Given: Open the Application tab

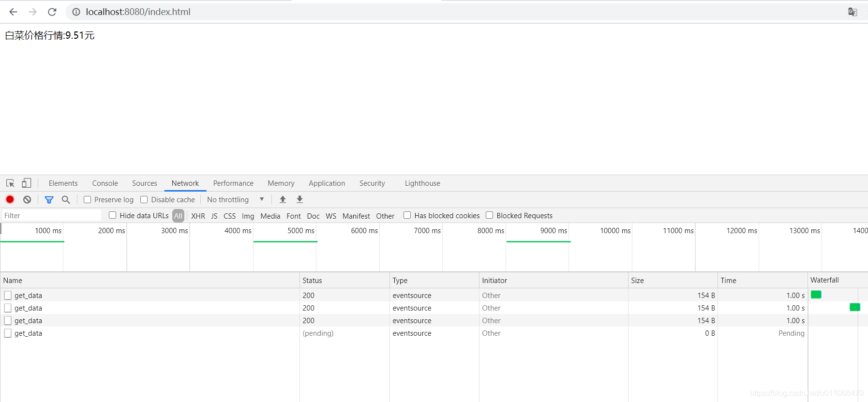Looking at the screenshot, I should [x=327, y=183].
